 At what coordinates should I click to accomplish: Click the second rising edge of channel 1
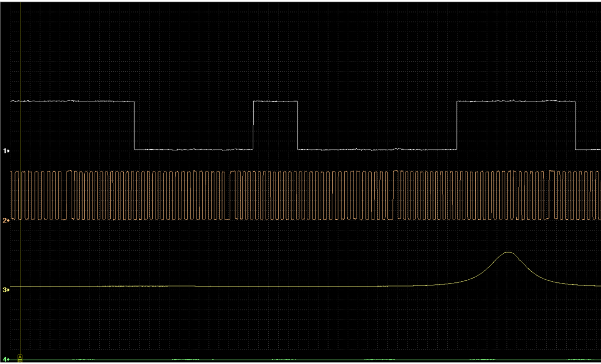click(456, 125)
